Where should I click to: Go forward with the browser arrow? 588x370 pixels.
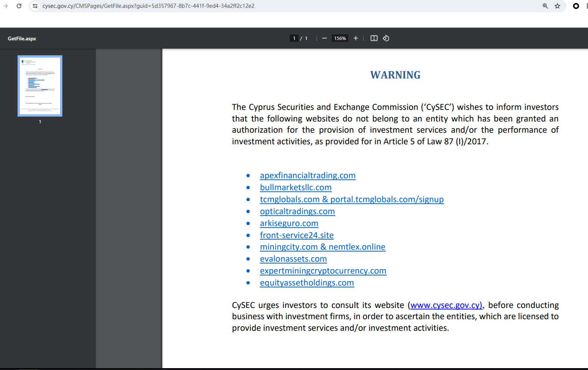coord(6,6)
